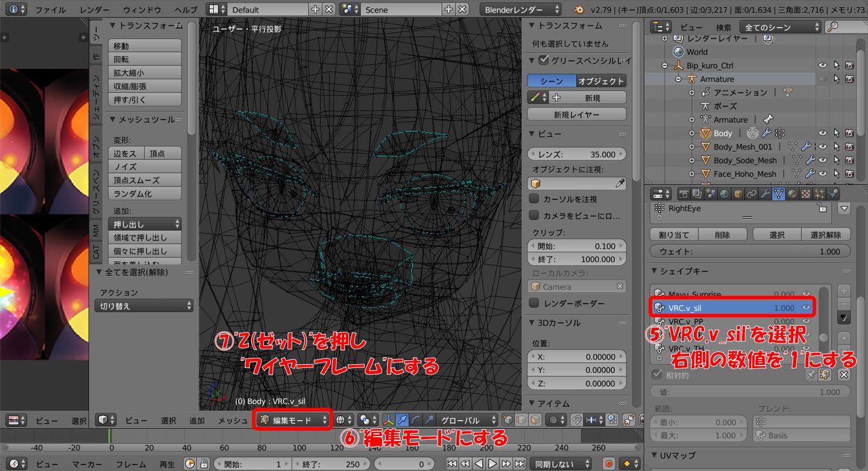Open the Material properties tab
Viewport: 868px width, 471px height.
tap(792, 194)
